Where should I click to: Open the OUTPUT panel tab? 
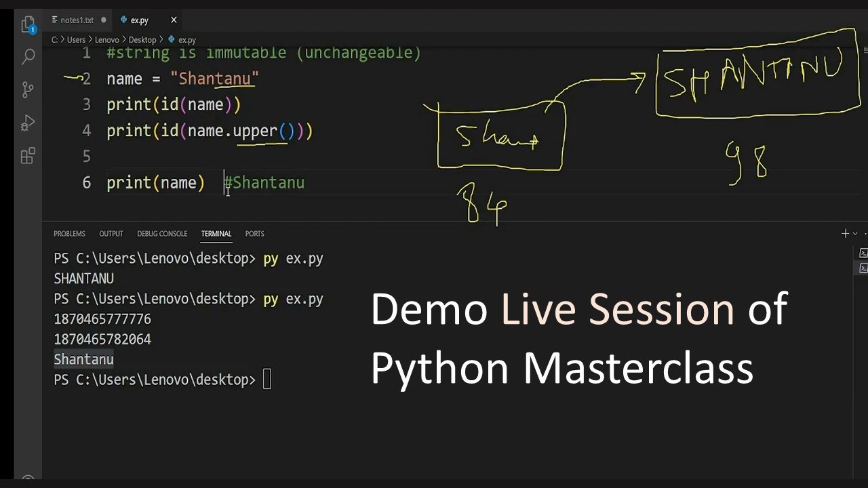tap(111, 234)
